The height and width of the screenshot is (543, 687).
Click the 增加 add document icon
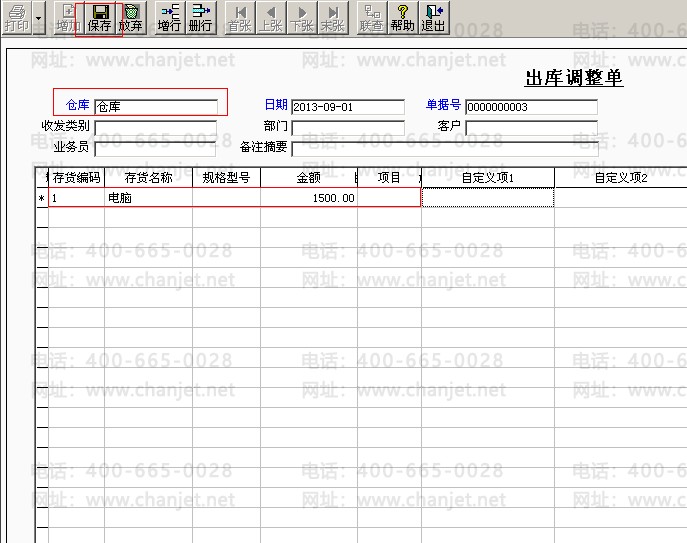68,18
